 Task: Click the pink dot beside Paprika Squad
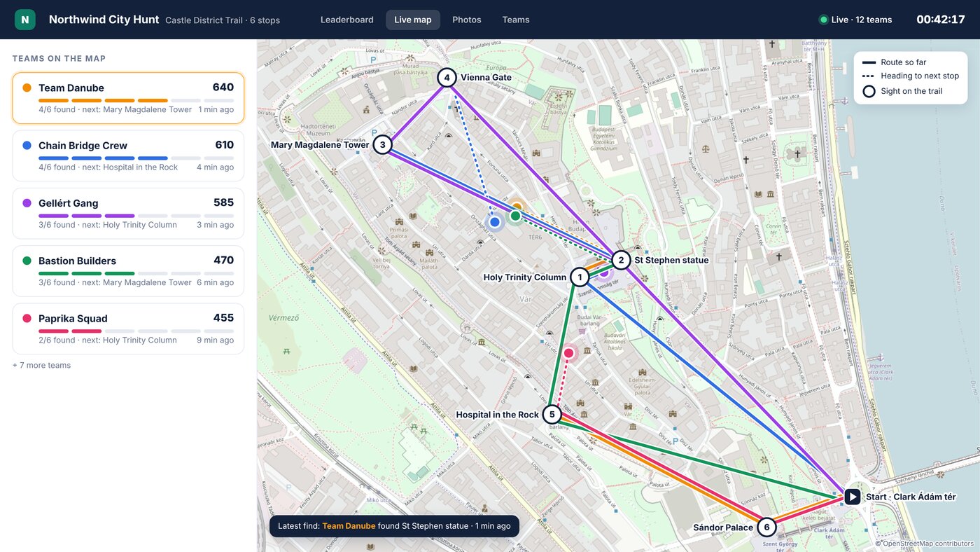pyautogui.click(x=27, y=318)
